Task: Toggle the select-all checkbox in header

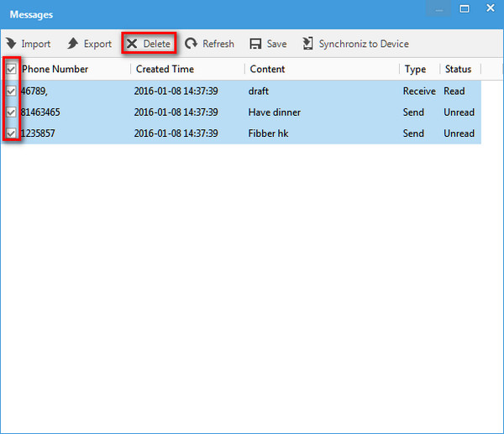Action: [x=12, y=69]
